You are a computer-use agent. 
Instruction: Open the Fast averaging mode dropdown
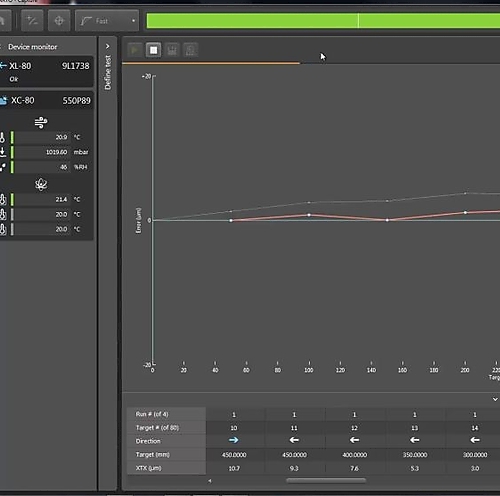click(107, 21)
